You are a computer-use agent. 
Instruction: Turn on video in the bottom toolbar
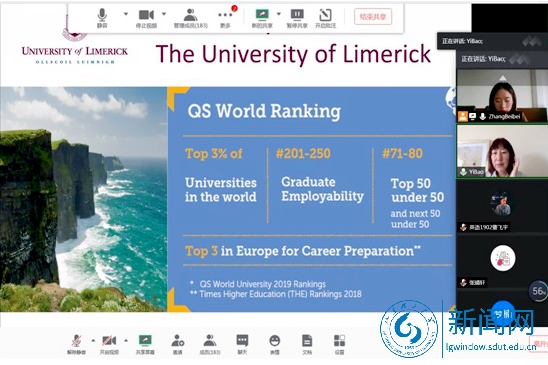pos(109,344)
